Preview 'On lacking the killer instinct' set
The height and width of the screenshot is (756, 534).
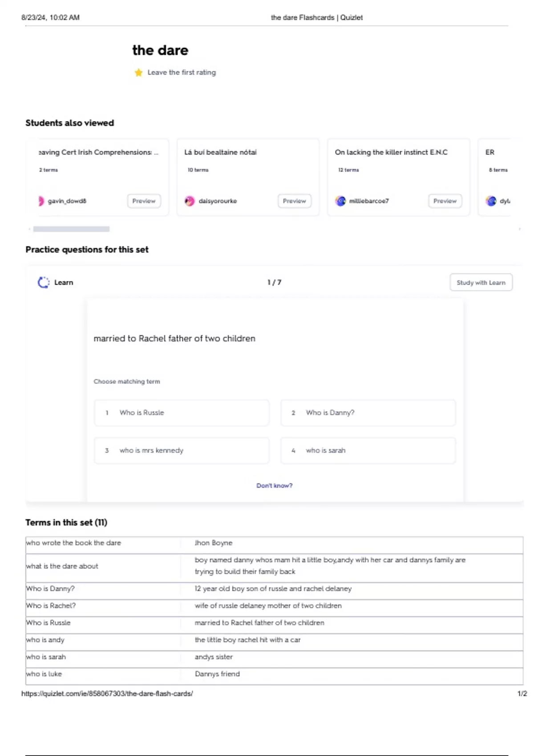(x=445, y=201)
